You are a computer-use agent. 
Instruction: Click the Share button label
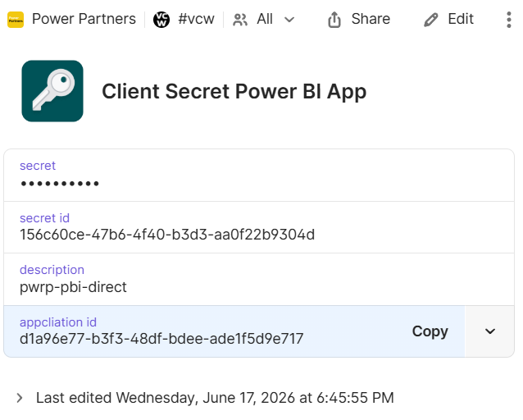click(x=371, y=19)
